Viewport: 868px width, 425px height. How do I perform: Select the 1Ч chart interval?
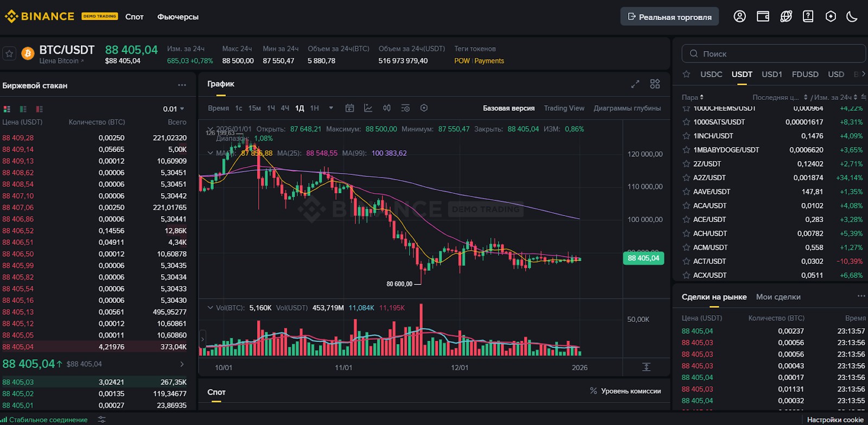[271, 108]
